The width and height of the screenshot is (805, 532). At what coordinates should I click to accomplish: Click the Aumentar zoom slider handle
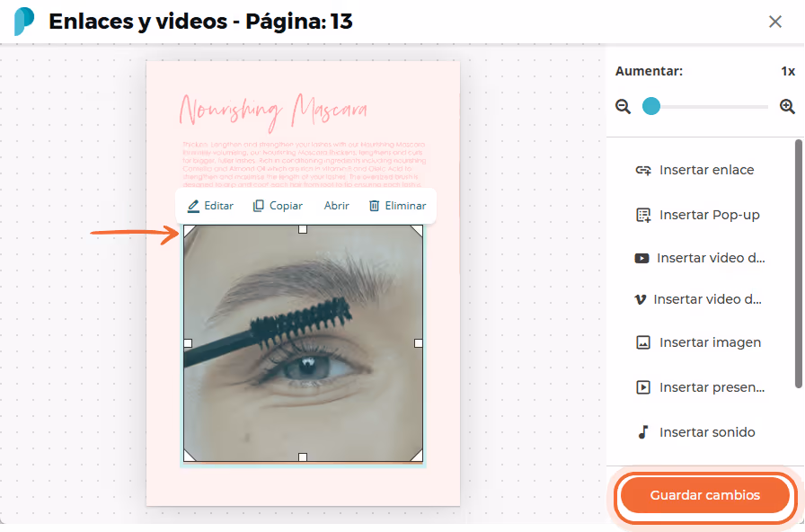[x=651, y=106]
